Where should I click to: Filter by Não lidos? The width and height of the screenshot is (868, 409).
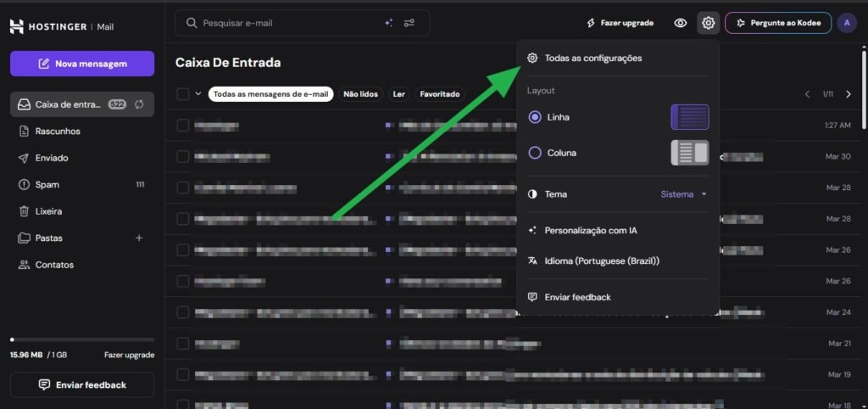click(x=360, y=94)
